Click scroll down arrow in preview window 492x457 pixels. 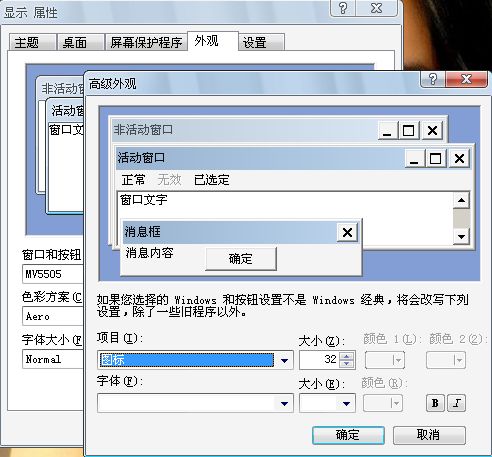tap(462, 237)
